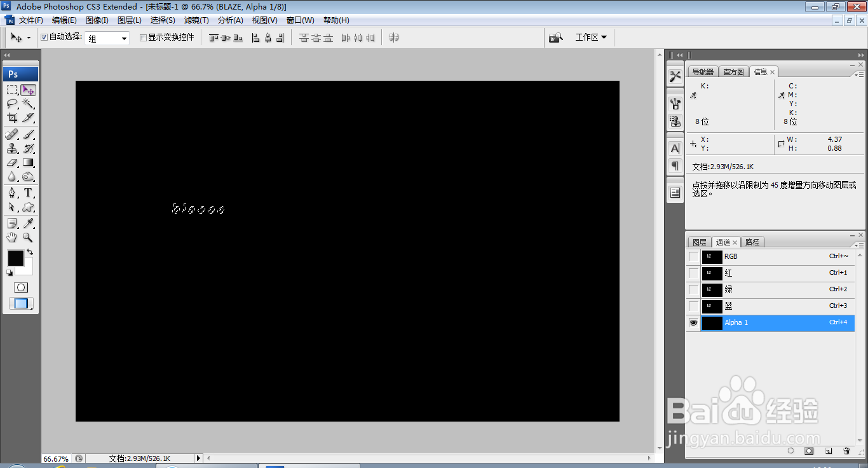Select the Brush tool
This screenshot has width=868, height=468.
tap(28, 134)
